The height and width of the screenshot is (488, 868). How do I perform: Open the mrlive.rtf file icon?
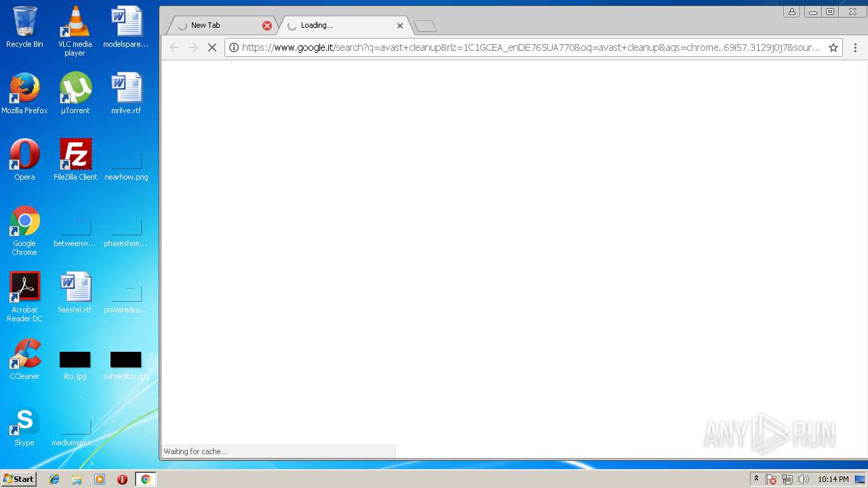tap(125, 94)
